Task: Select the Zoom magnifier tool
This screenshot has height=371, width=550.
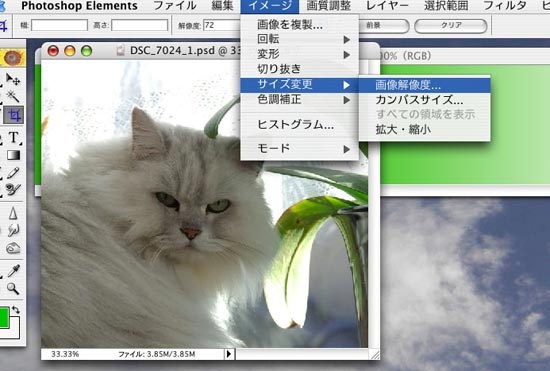Action: pos(13,289)
